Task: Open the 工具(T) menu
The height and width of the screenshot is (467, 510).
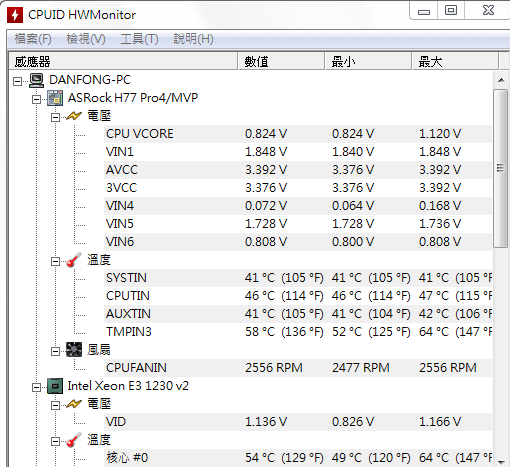Action: 139,39
